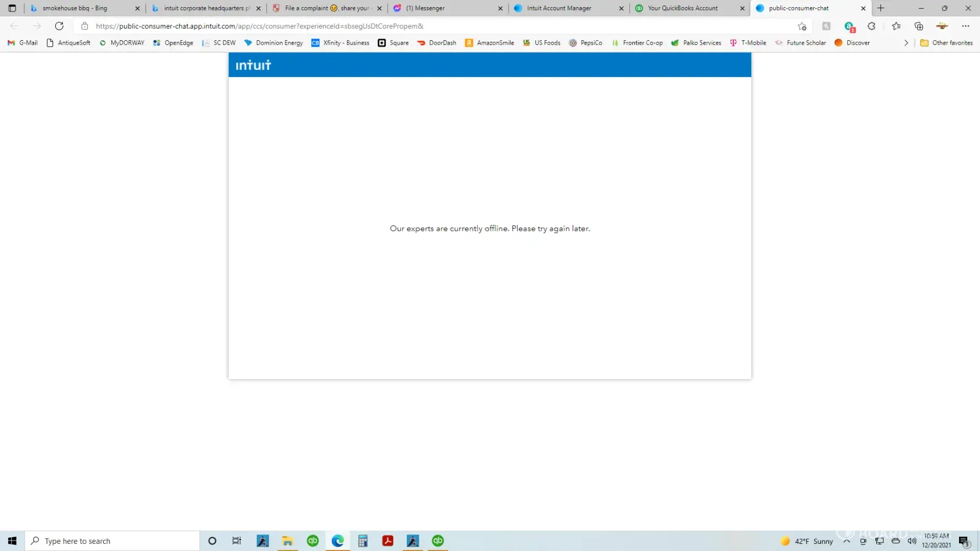This screenshot has width=980, height=551.
Task: Open the SC DEW bookmark
Action: [219, 43]
